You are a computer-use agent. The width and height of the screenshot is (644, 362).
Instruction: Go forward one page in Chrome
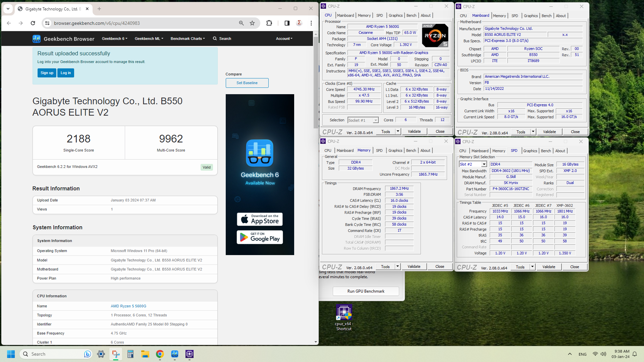[21, 23]
